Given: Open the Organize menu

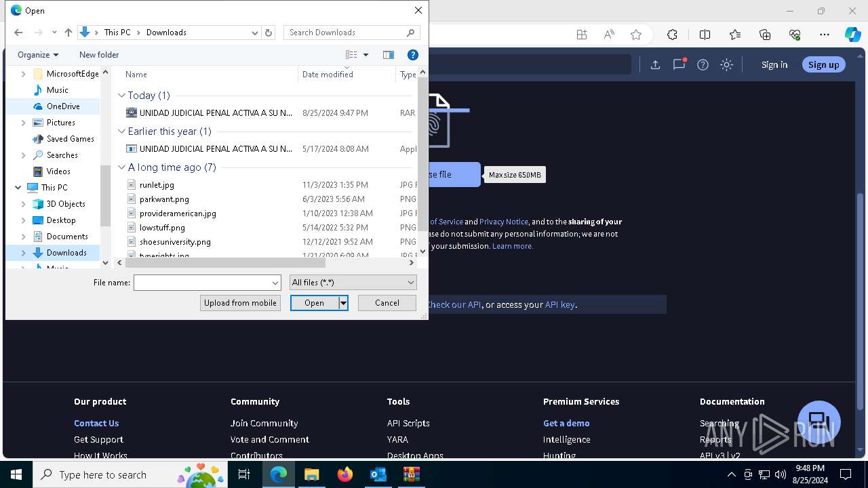Looking at the screenshot, I should pos(38,55).
